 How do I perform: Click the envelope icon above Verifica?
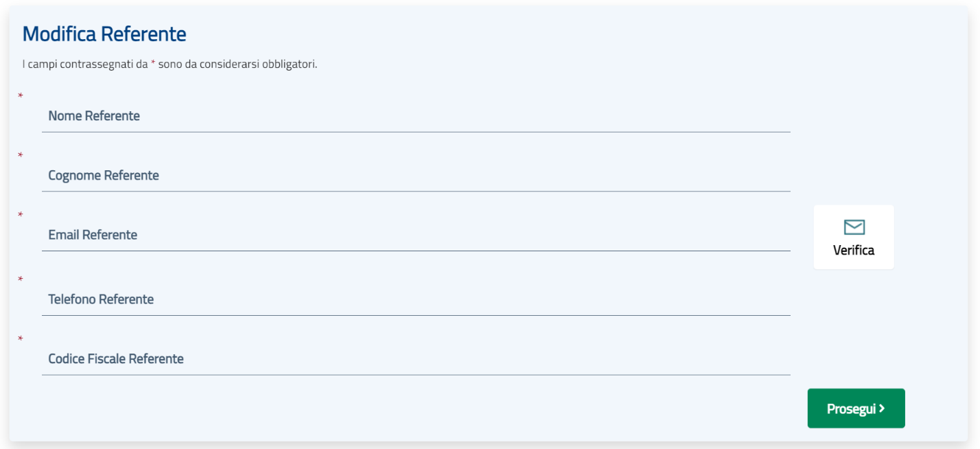click(x=854, y=227)
